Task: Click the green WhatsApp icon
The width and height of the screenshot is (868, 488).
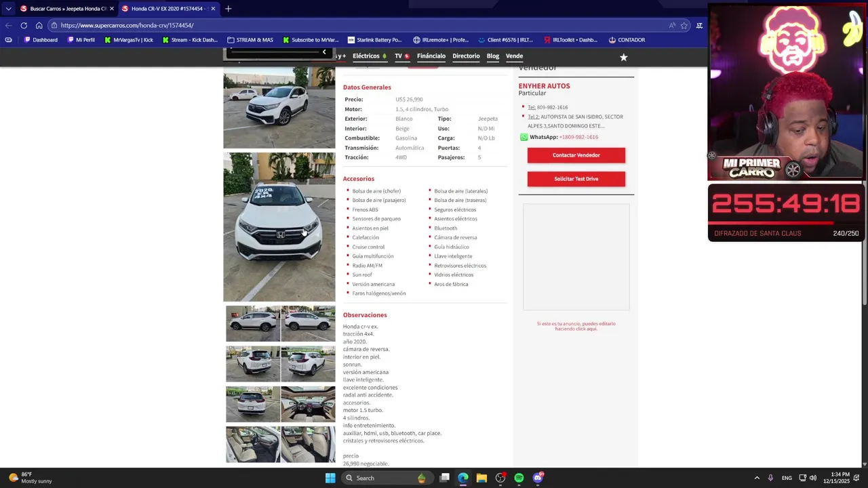Action: 524,137
